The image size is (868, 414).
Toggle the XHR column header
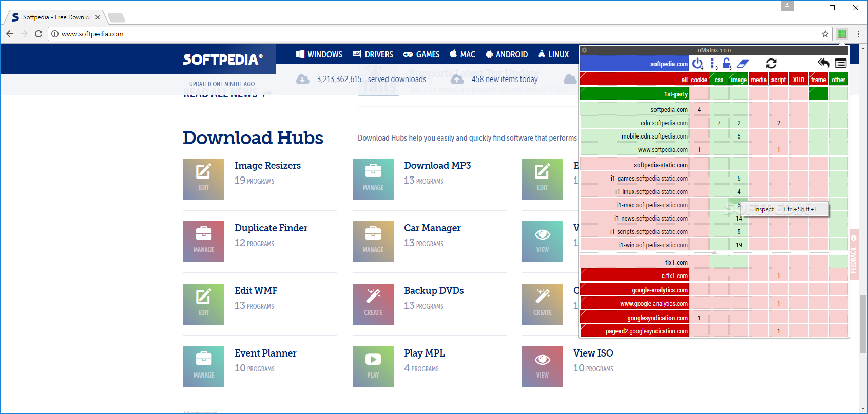click(x=799, y=80)
